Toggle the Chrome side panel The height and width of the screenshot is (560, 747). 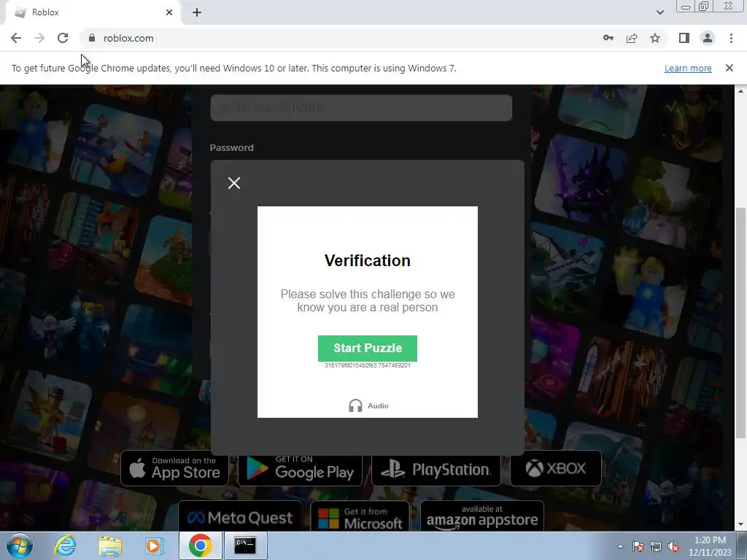pyautogui.click(x=684, y=38)
